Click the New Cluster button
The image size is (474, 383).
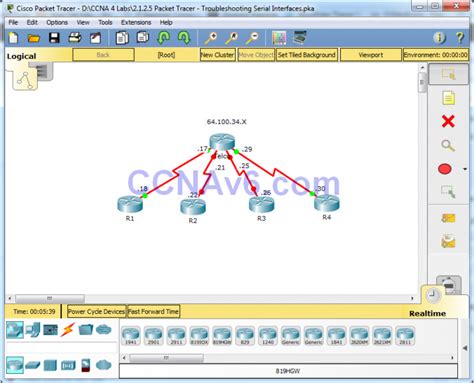(217, 55)
